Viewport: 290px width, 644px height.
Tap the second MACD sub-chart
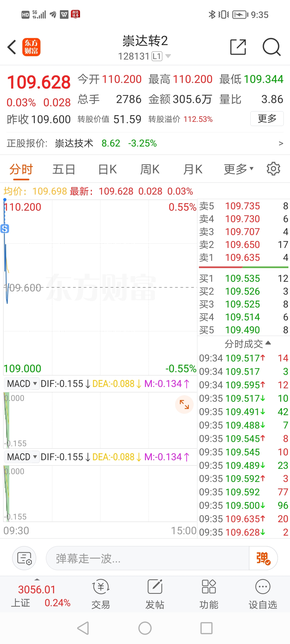(x=100, y=493)
